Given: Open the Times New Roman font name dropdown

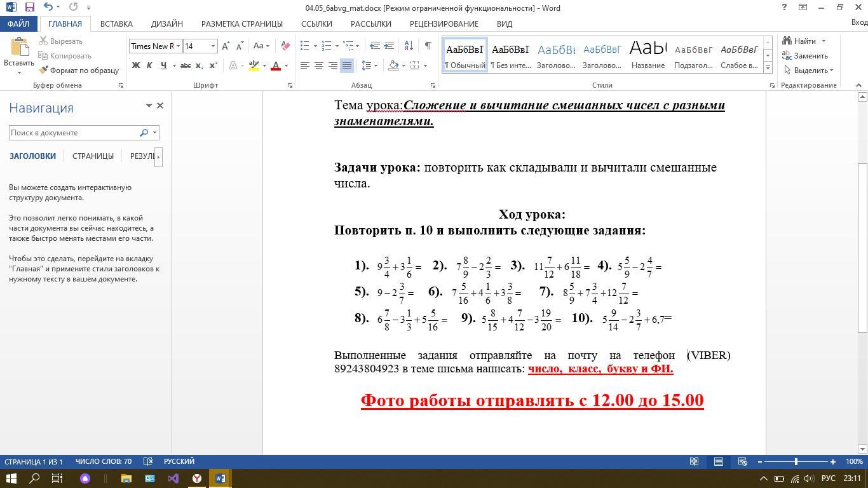Looking at the screenshot, I should click(179, 46).
